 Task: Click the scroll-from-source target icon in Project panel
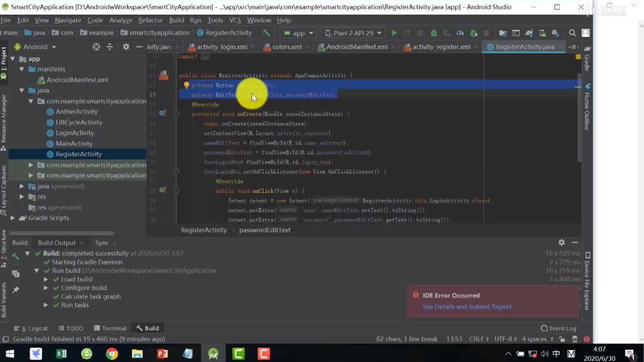point(96,47)
